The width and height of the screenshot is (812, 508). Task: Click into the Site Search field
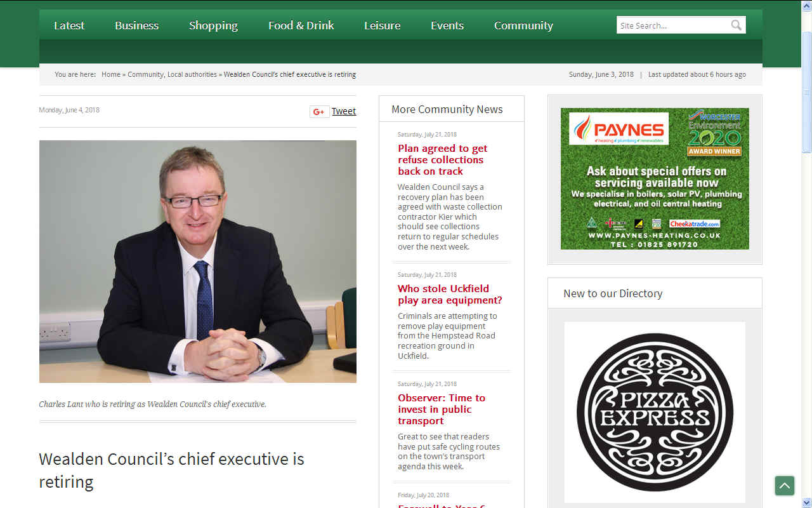coord(672,25)
